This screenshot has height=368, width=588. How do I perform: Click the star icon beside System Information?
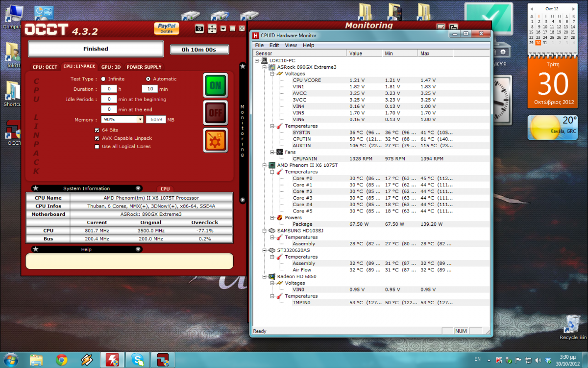pyautogui.click(x=35, y=188)
